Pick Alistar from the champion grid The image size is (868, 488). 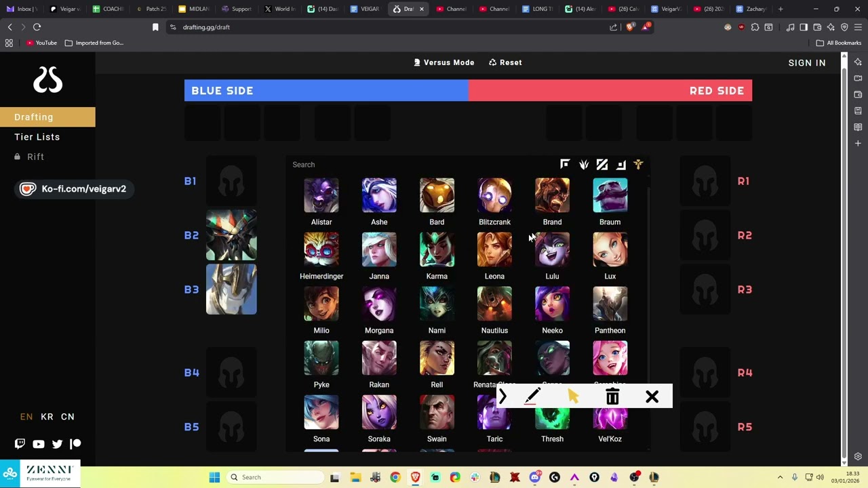tap(321, 195)
